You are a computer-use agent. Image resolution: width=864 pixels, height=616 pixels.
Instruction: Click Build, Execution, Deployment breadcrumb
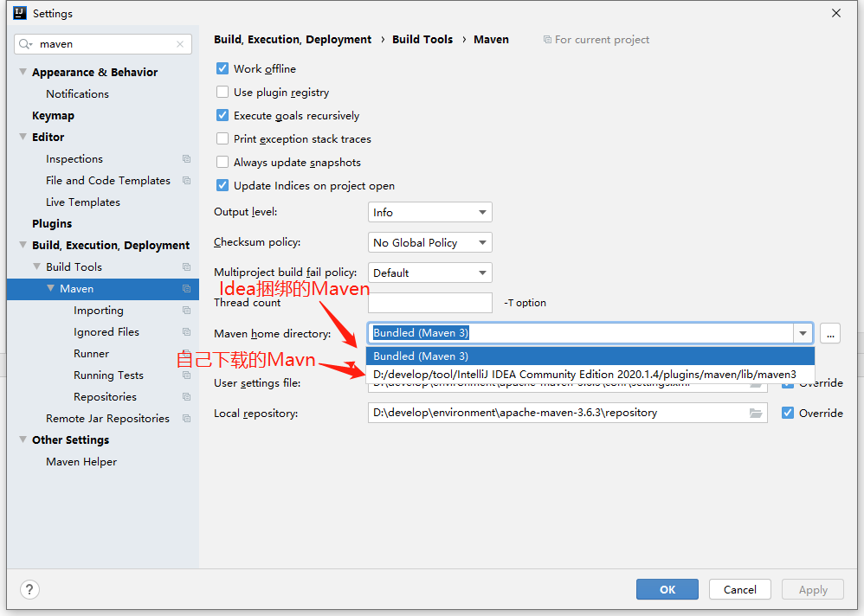(x=293, y=40)
